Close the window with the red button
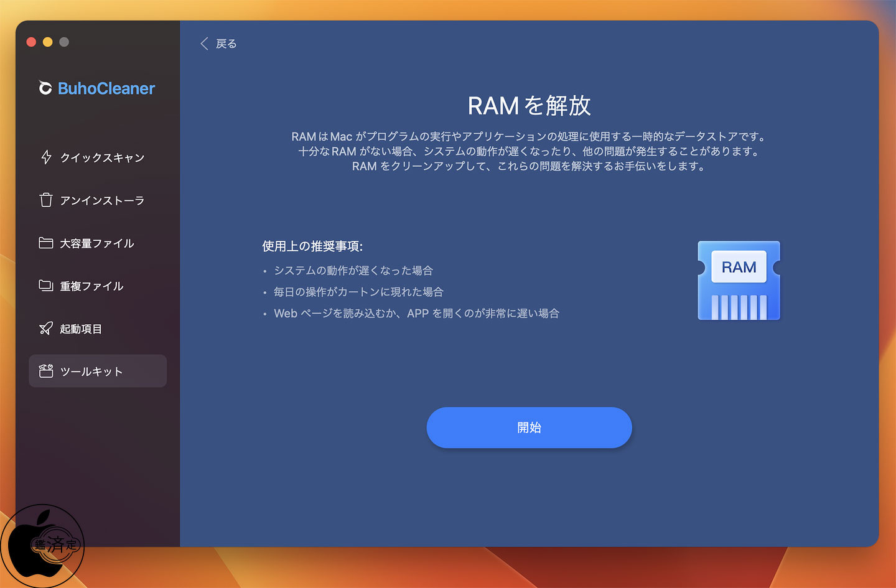The image size is (896, 588). click(x=31, y=42)
